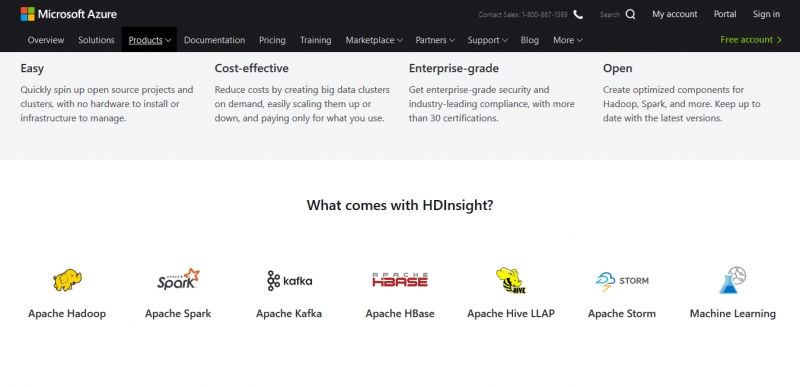Image resolution: width=800 pixels, height=387 pixels.
Task: Expand the Partners dropdown menu
Action: (435, 40)
